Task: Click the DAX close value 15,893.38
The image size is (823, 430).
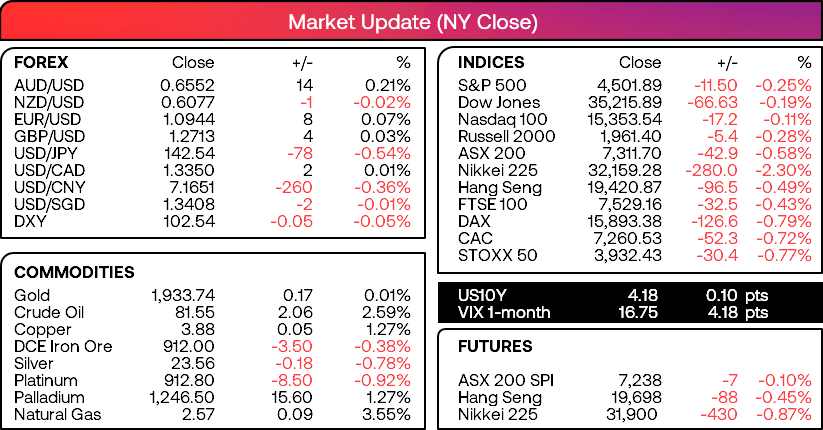Action: 624,221
